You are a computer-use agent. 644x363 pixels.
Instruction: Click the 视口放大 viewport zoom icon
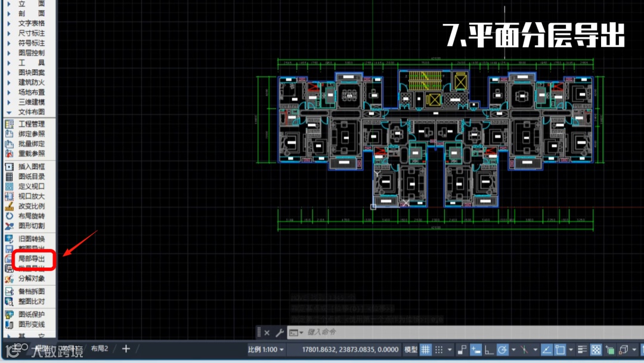point(9,196)
